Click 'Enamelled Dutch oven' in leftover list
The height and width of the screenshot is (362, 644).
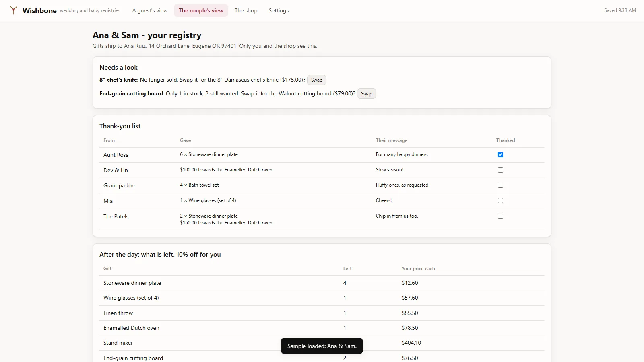tap(131, 328)
